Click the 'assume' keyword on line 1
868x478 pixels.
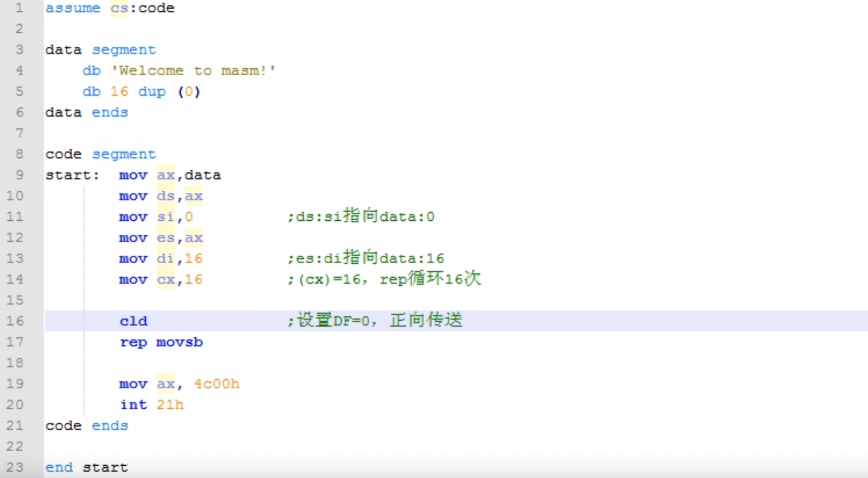(x=73, y=8)
